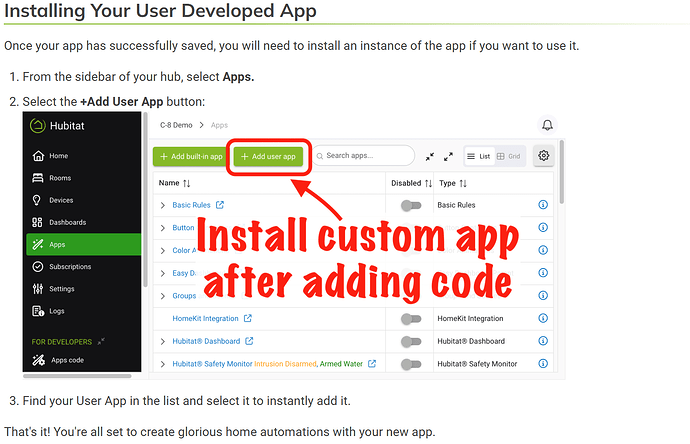Click Add built-in app button
690x444 pixels.
(191, 156)
